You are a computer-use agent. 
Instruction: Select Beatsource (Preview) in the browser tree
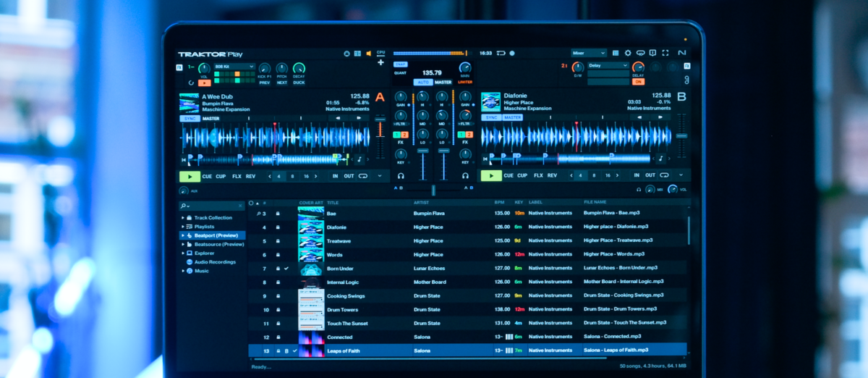point(218,244)
